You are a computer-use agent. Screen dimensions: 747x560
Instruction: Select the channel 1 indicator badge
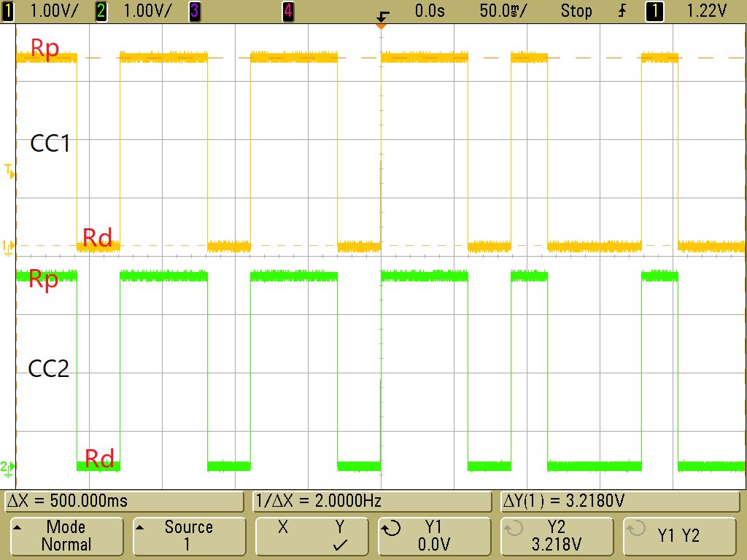[x=7, y=11]
